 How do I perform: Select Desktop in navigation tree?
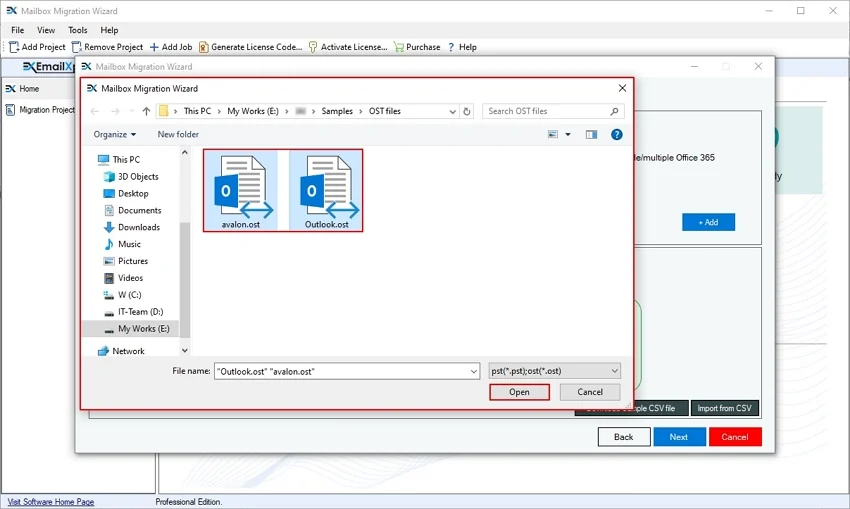coord(126,194)
